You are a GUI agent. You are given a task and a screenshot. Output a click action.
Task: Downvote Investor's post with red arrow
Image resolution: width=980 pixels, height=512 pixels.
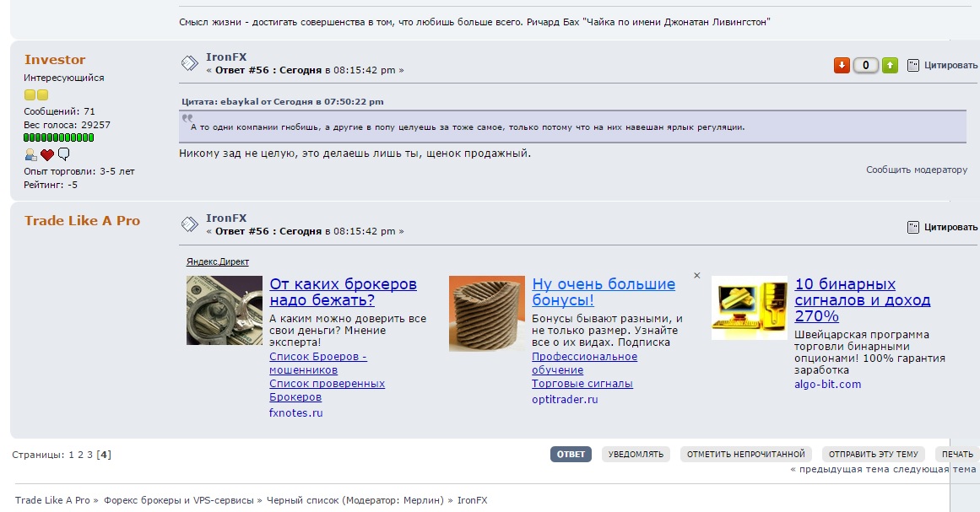click(842, 65)
